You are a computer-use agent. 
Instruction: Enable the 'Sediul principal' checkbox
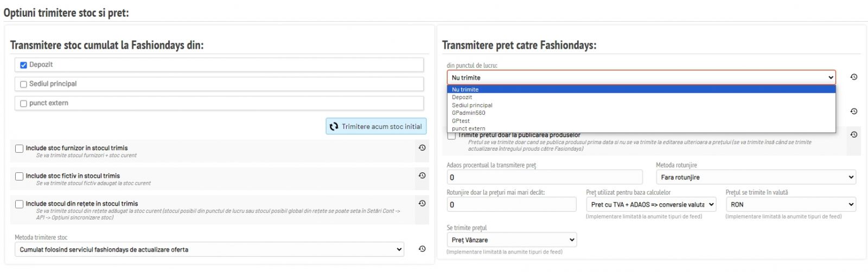[23, 84]
